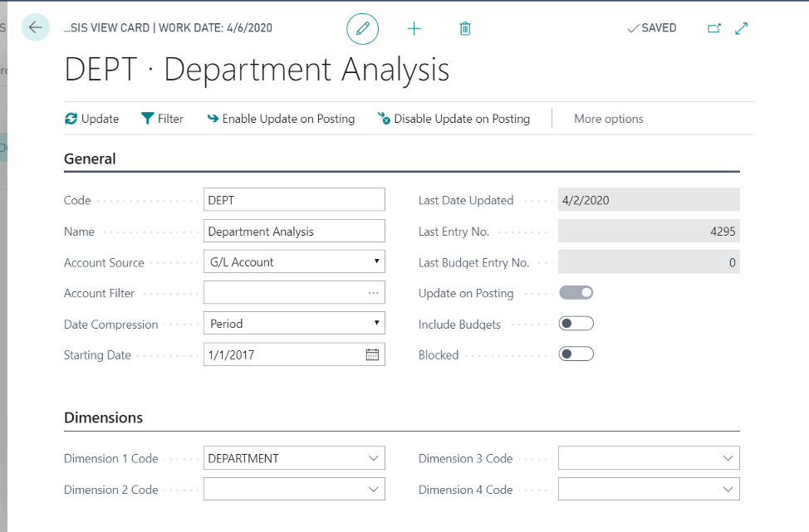Click the Delete (trash) icon
Screen dimensions: 809x532
(x=465, y=27)
